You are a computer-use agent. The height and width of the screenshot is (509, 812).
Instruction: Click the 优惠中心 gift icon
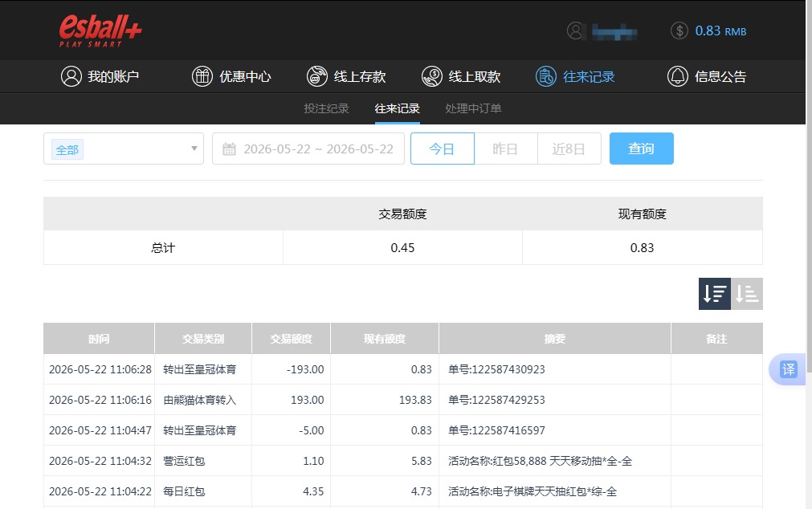point(202,76)
